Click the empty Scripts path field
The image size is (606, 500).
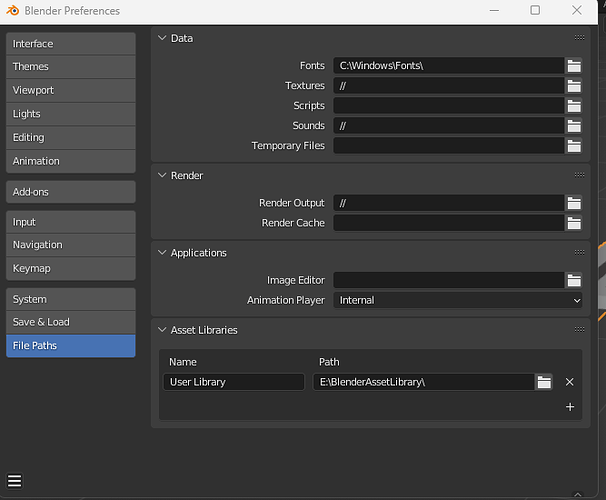pos(449,106)
